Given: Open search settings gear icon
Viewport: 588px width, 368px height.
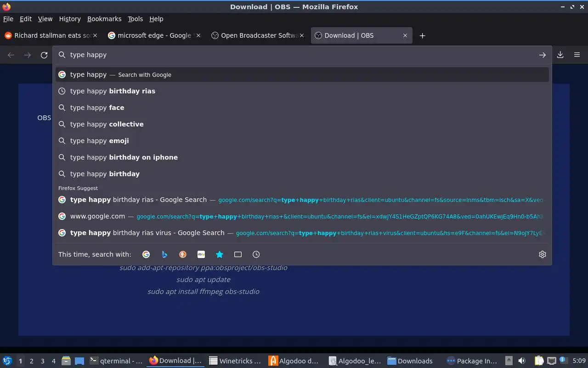Looking at the screenshot, I should point(543,254).
